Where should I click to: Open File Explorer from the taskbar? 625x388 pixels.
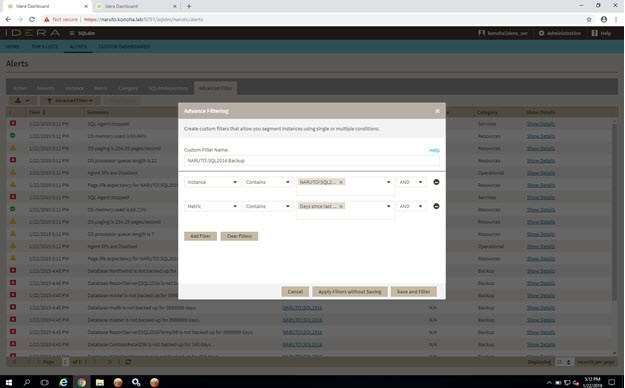tap(100, 382)
